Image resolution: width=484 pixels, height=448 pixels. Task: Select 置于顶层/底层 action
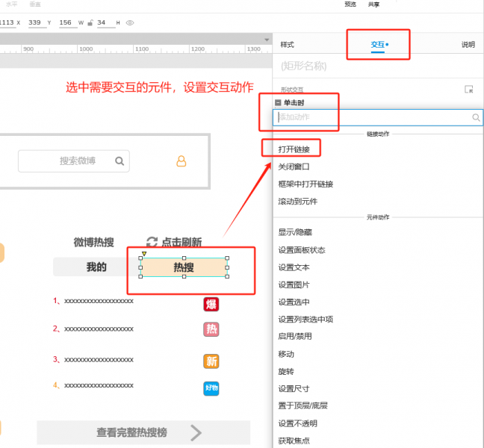click(x=302, y=405)
